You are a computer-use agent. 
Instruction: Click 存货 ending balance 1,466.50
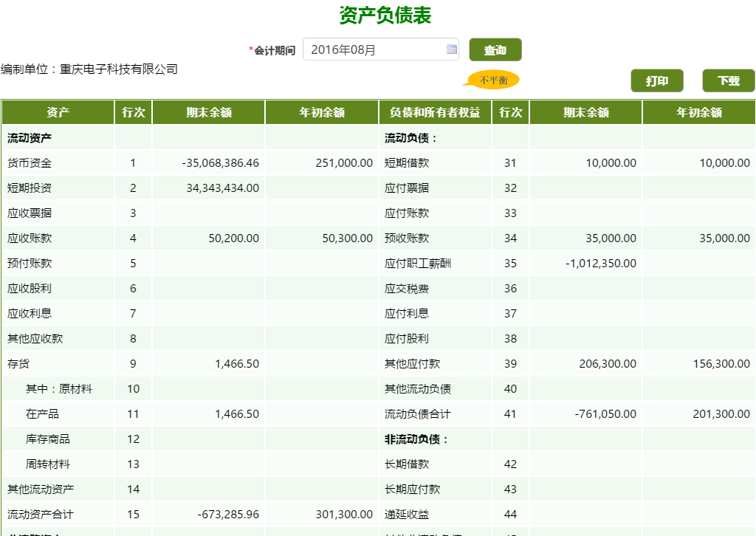[x=237, y=363]
